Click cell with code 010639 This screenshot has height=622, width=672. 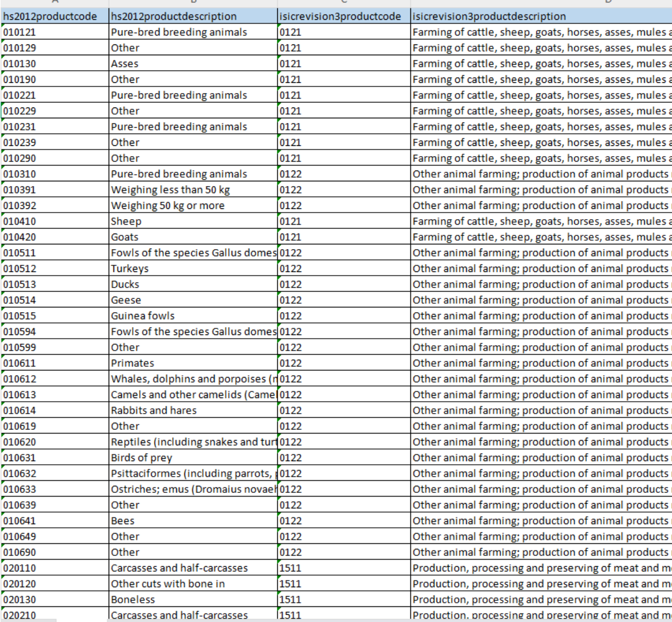coord(55,506)
